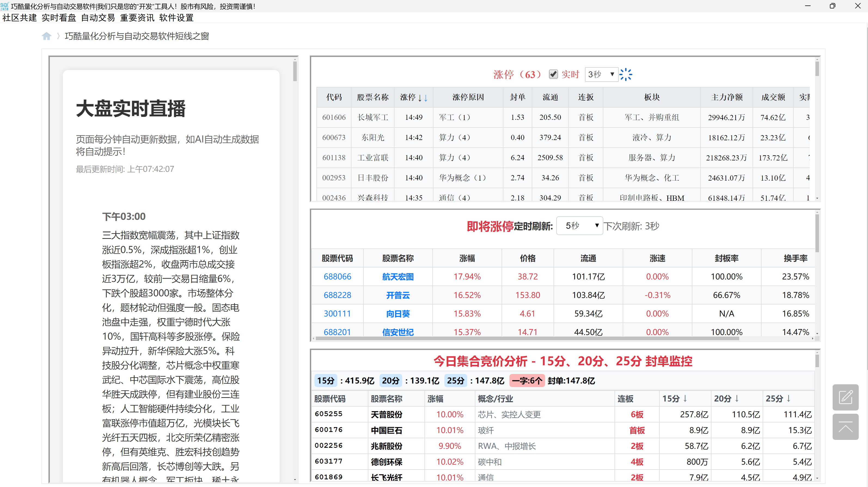Click the 天普股份 row name

tap(387, 415)
